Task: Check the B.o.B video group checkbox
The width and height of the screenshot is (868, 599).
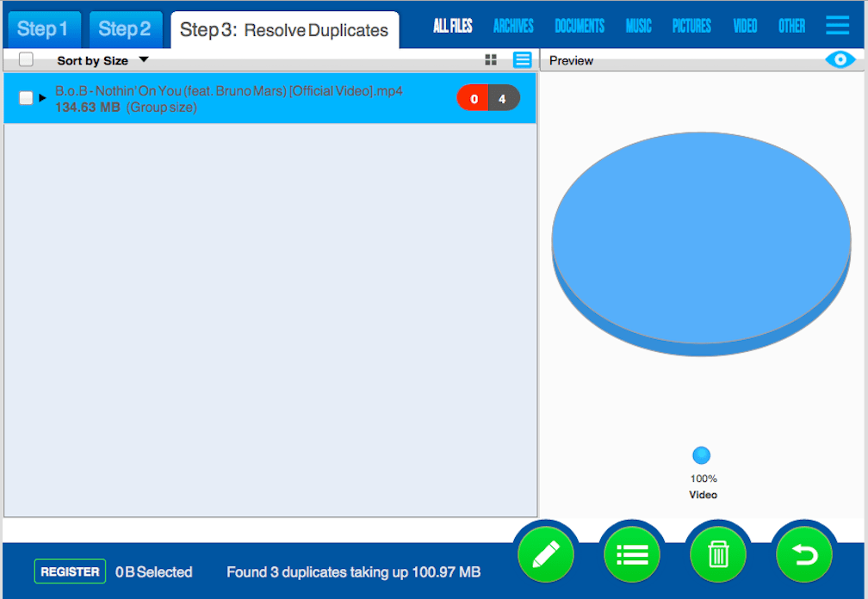Action: (26, 98)
